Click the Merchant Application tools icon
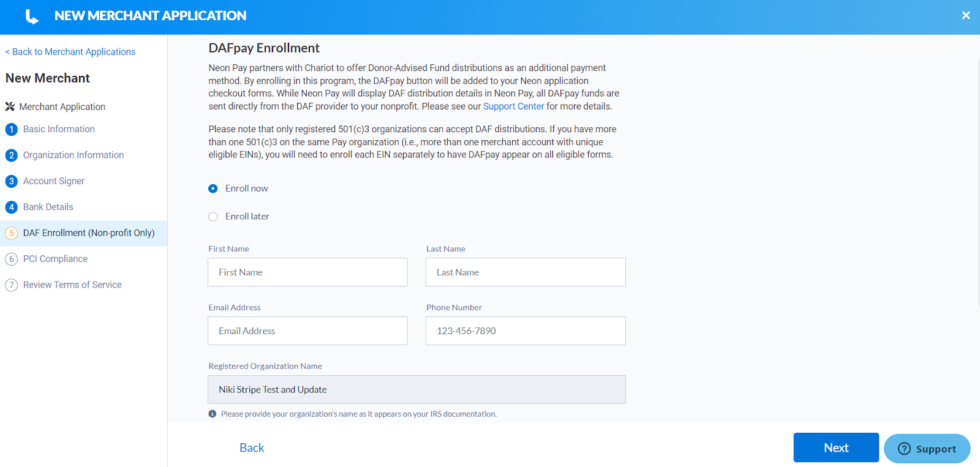980x467 pixels. coord(10,106)
